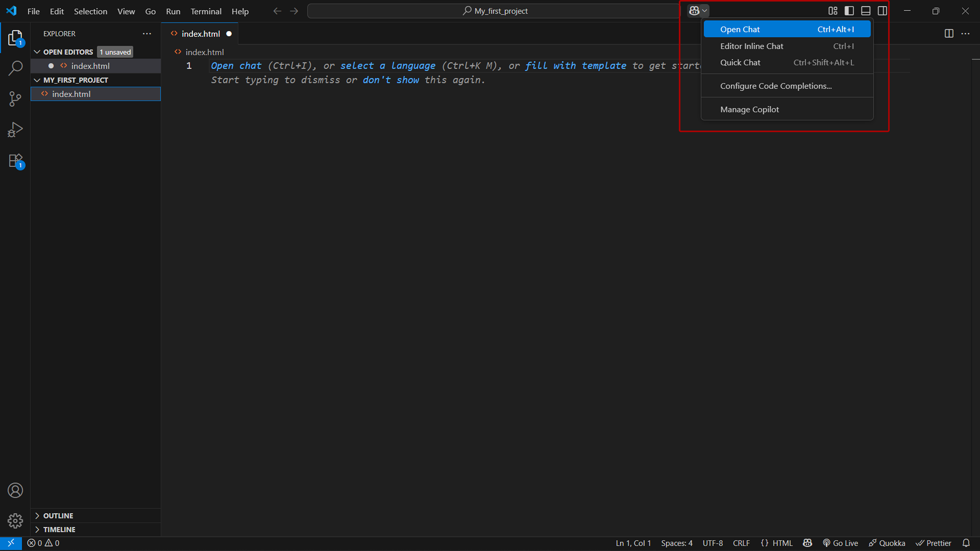Open the notifications bell icon
Image resolution: width=980 pixels, height=551 pixels.
(x=966, y=543)
